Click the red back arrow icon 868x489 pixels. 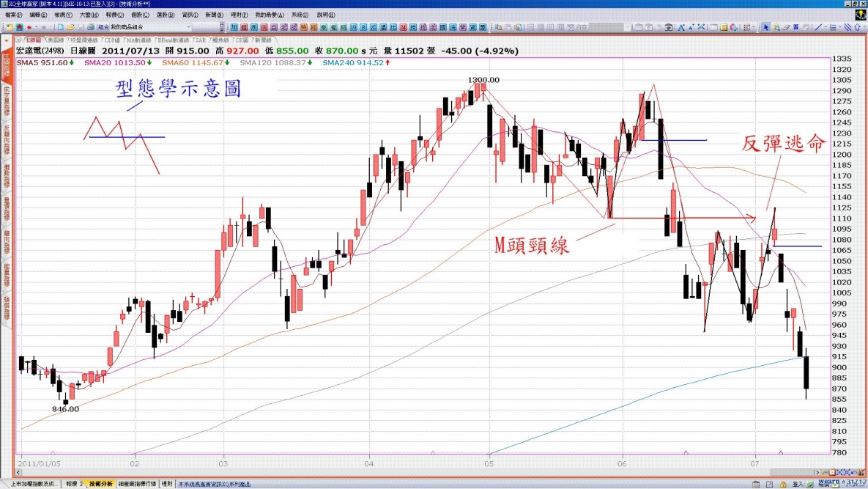[29, 27]
